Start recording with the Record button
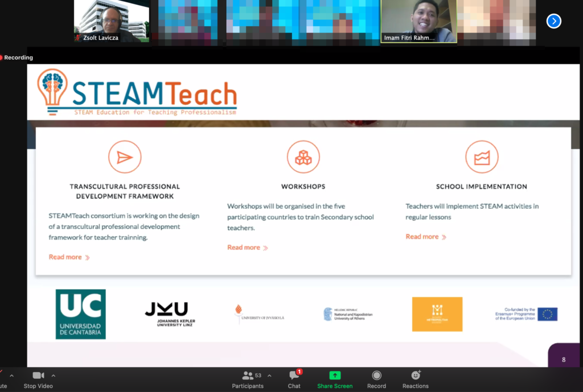The image size is (583, 392). (x=376, y=376)
